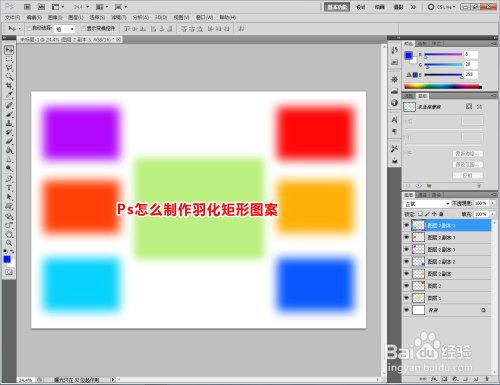The width and height of the screenshot is (500, 385).
Task: Select the 设计 workspace button
Action: pyautogui.click(x=361, y=7)
